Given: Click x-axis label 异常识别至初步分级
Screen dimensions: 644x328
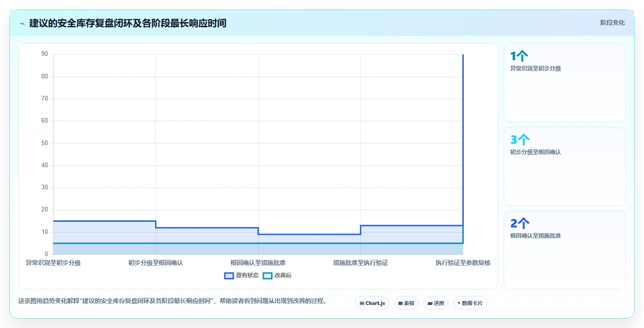Looking at the screenshot, I should coord(53,263).
